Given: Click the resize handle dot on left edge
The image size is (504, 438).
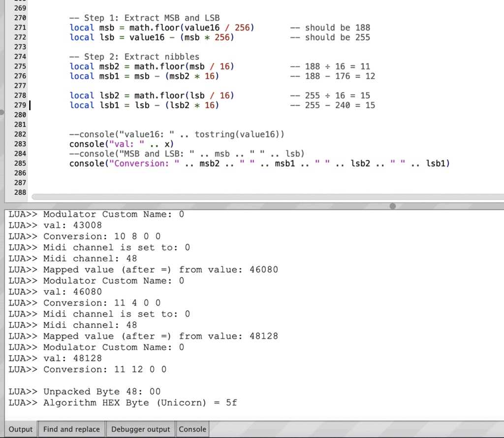Looking at the screenshot, I should [2, 112].
